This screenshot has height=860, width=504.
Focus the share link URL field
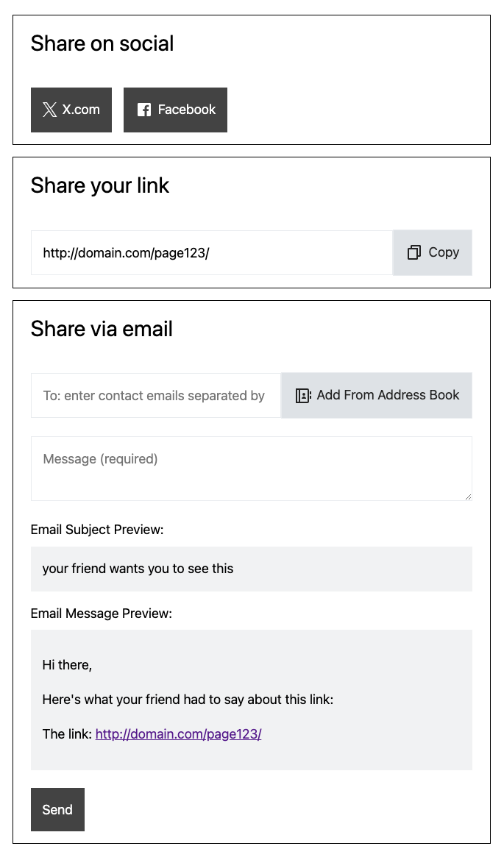pos(212,253)
